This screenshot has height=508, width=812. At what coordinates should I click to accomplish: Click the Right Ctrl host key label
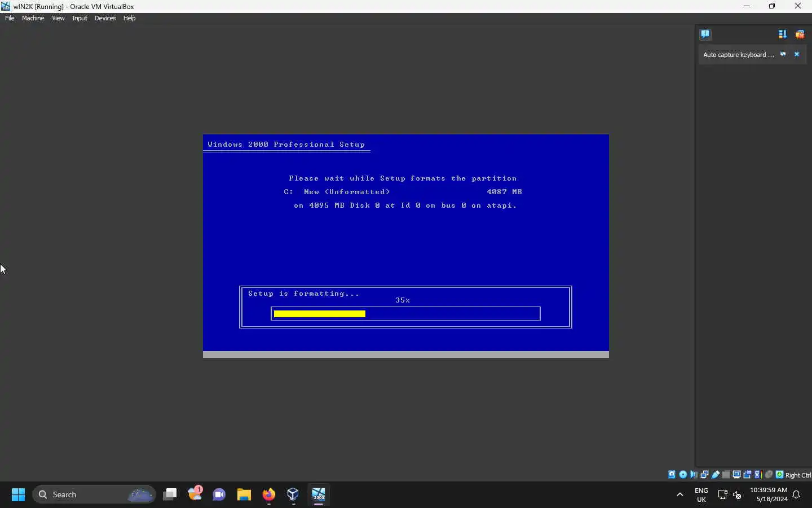798,475
